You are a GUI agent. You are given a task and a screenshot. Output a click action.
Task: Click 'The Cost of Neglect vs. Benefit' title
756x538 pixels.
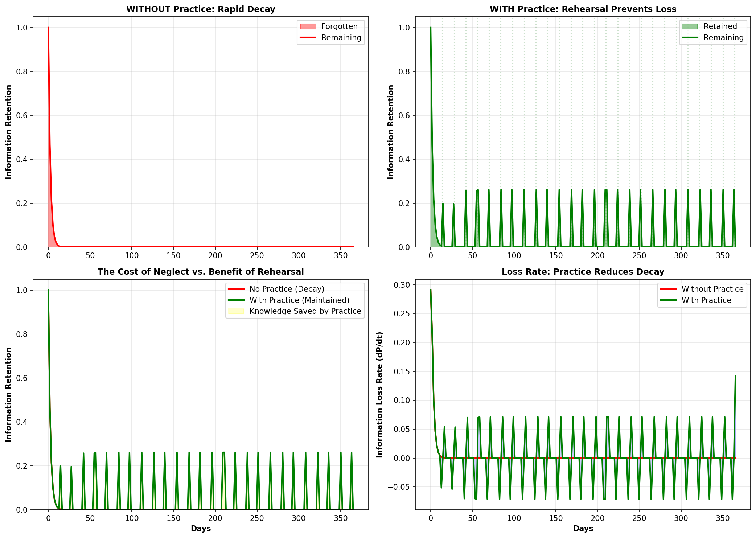[201, 272]
